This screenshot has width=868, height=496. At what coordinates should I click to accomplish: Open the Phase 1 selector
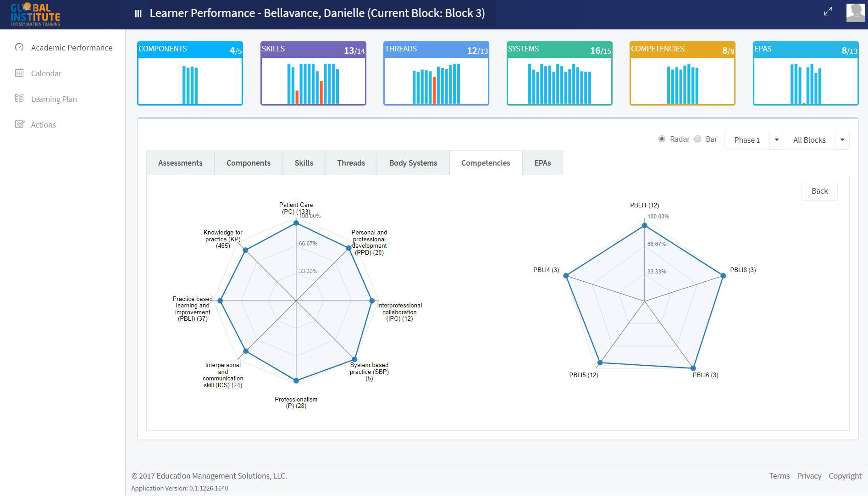tap(747, 140)
